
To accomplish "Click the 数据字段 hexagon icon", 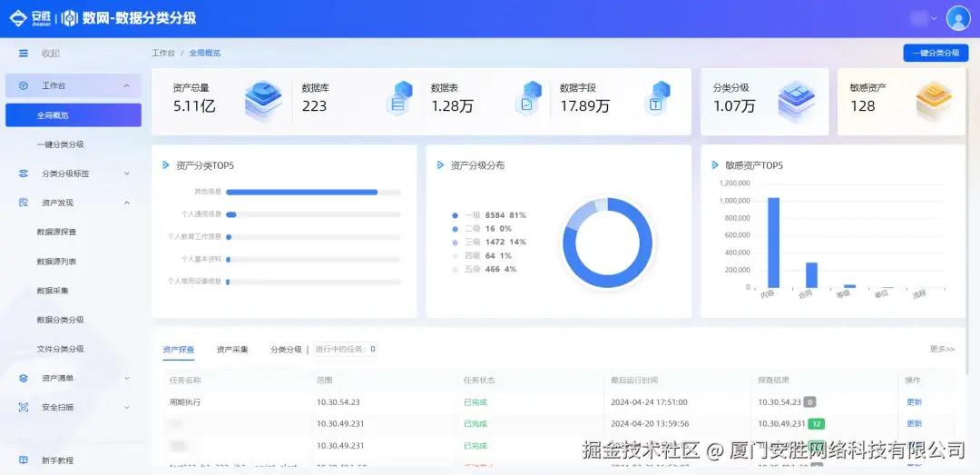I will [x=658, y=98].
